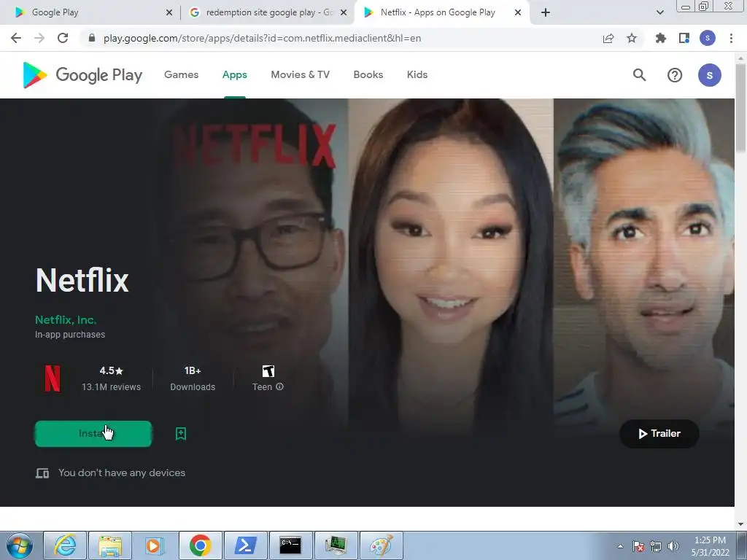Open the Apps section
747x560 pixels.
pos(234,75)
